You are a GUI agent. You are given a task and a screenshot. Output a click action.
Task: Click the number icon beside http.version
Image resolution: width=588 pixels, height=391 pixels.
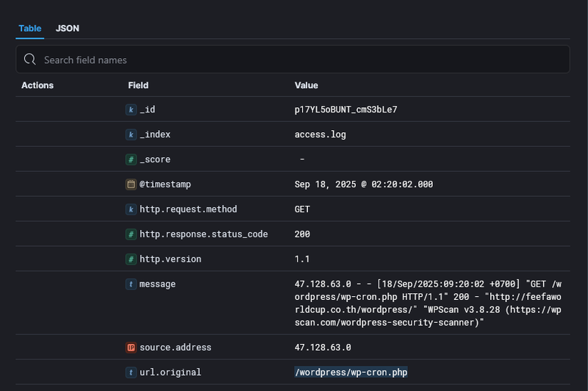[x=131, y=259]
